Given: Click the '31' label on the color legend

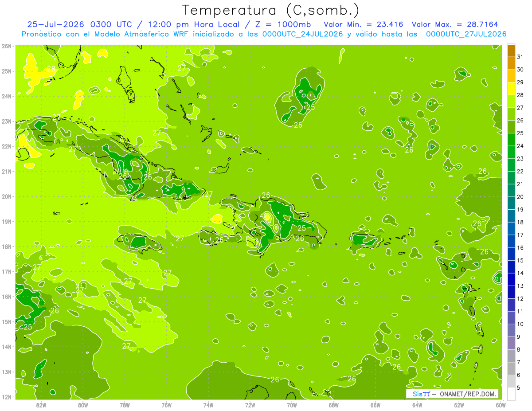Looking at the screenshot, I should pyautogui.click(x=520, y=57).
